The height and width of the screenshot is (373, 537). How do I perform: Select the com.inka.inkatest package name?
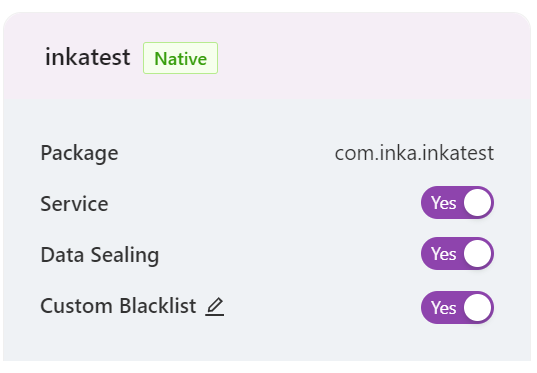pyautogui.click(x=414, y=153)
